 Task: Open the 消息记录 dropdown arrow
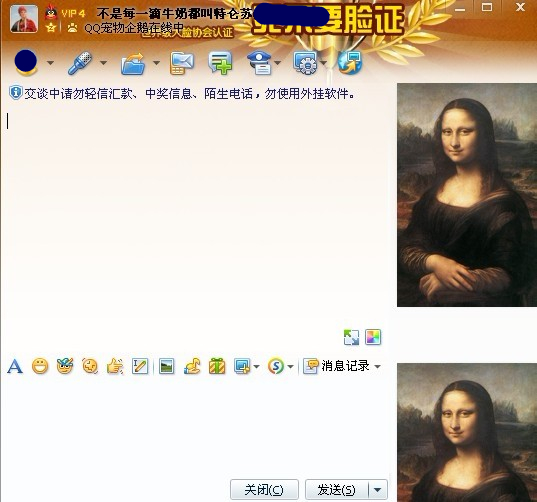377,366
